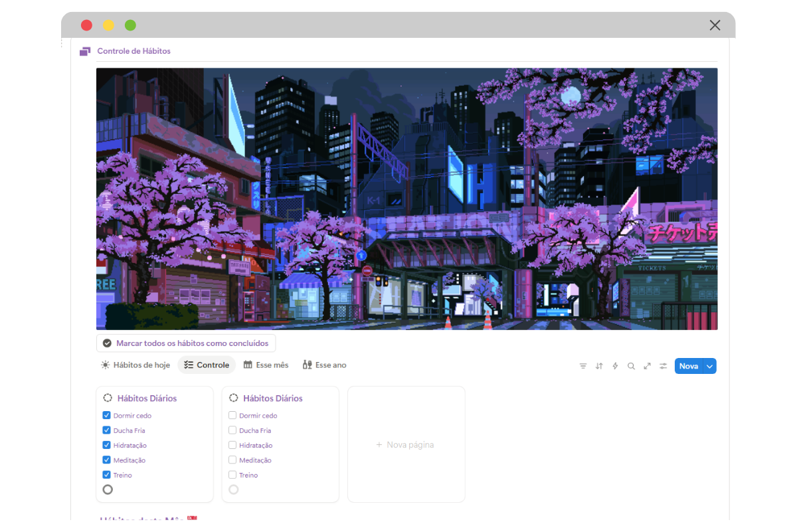Viewport: 797px width, 532px height.
Task: Check Meditação in the second card
Action: 232,460
